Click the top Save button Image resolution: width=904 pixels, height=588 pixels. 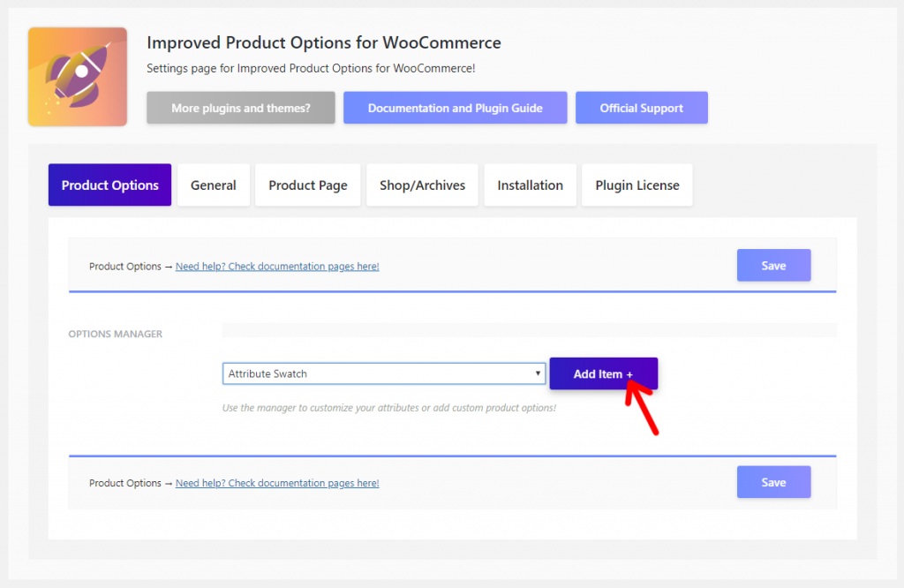pyautogui.click(x=773, y=265)
